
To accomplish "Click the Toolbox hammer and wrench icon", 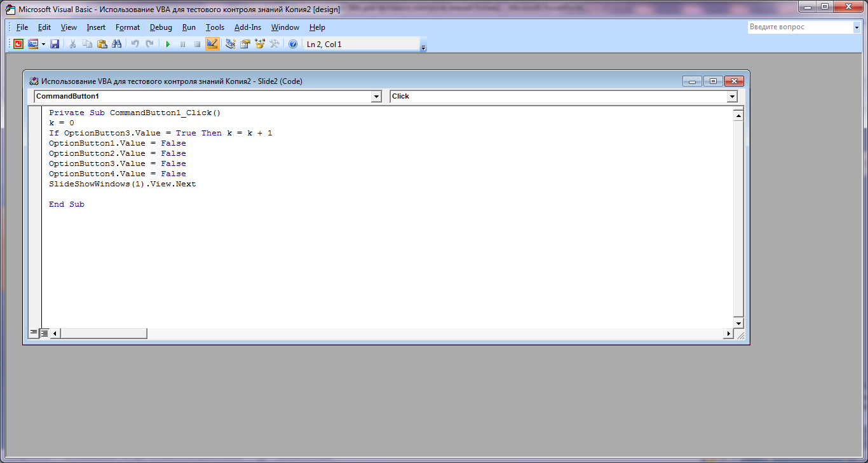I will 275,44.
